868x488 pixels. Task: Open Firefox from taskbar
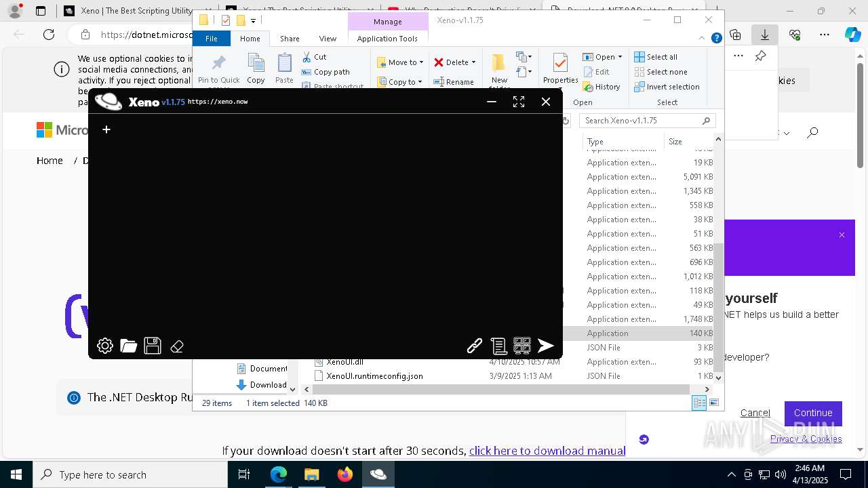click(345, 474)
